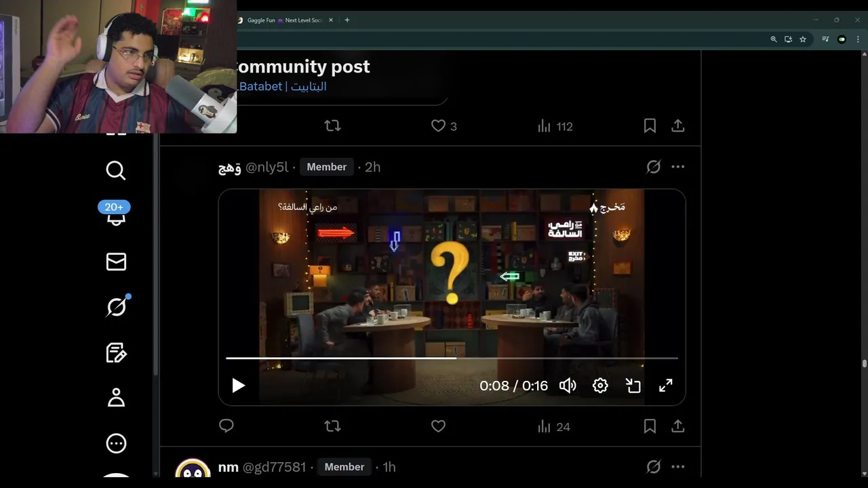Play the video in @nly5l post
Screen dimensions: 868x488
click(x=238, y=386)
